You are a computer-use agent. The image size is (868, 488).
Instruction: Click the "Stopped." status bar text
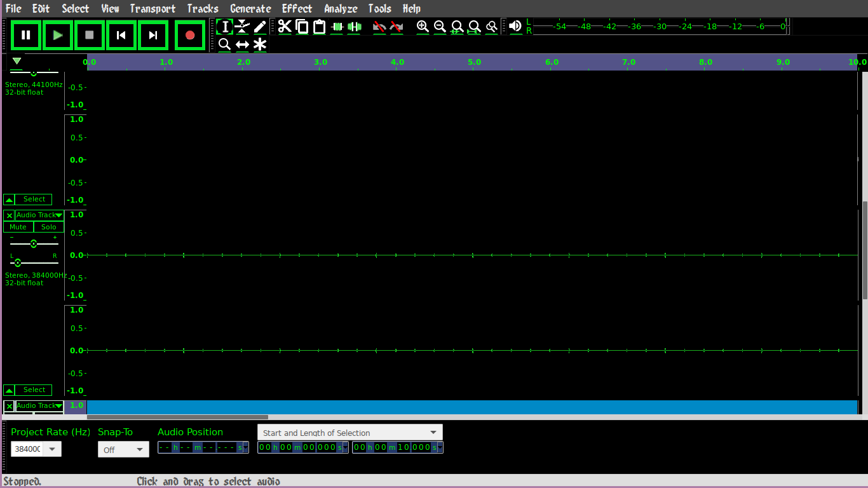click(22, 482)
